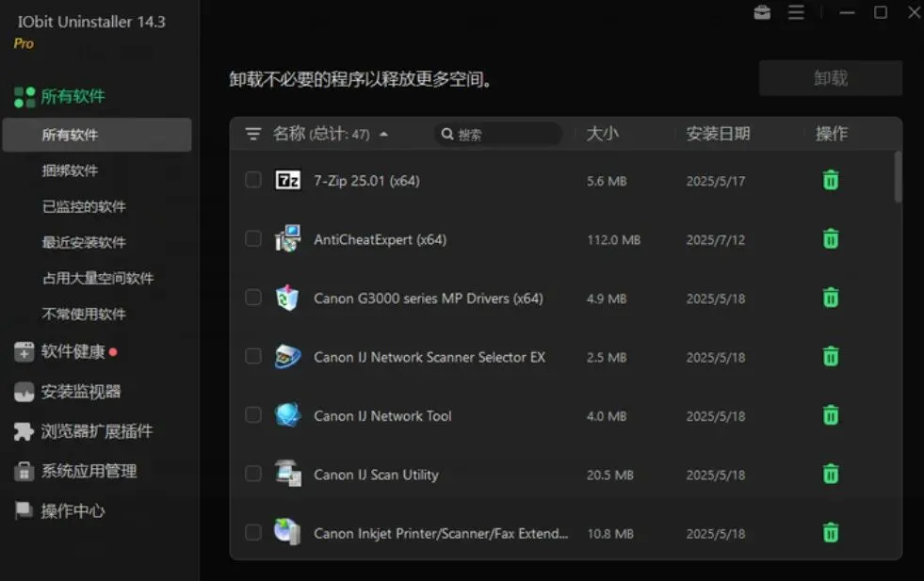Click the 操作 column header
This screenshot has width=924, height=581.
click(831, 134)
